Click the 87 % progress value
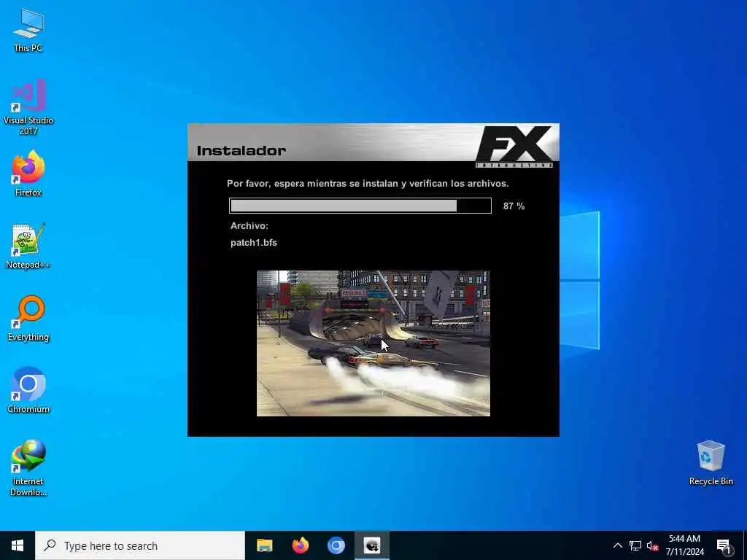 514,206
